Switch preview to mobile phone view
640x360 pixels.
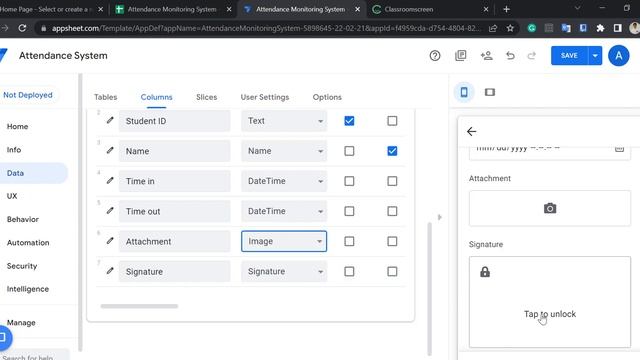click(x=464, y=92)
